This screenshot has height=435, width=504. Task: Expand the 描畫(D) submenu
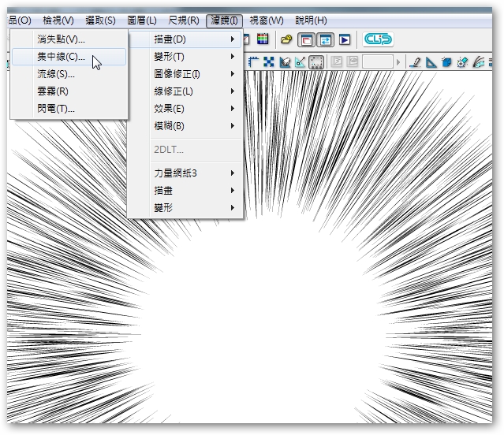(x=185, y=39)
